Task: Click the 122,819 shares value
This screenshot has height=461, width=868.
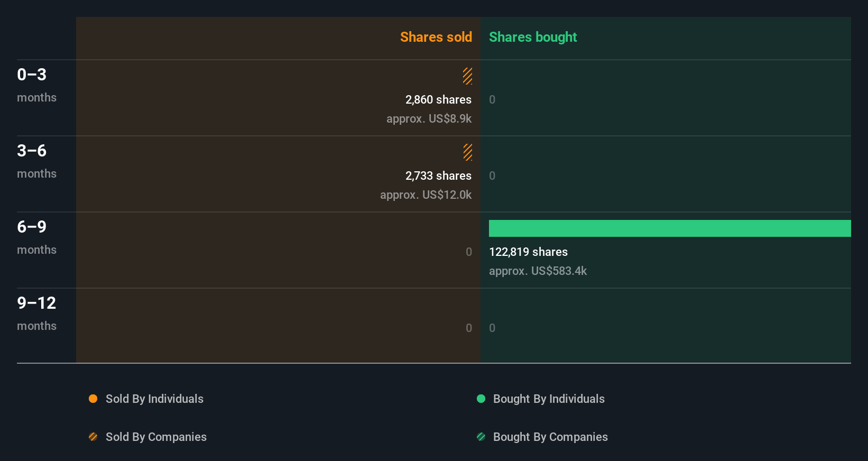Action: point(528,252)
